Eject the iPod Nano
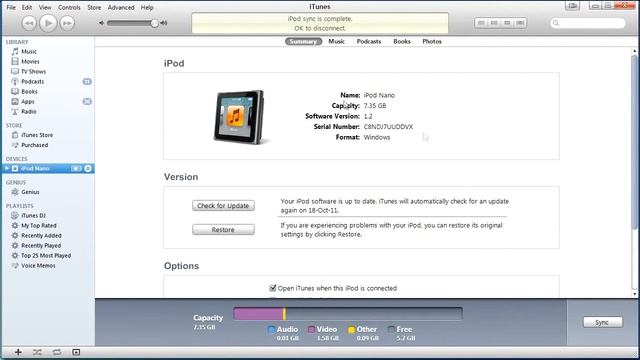The height and width of the screenshot is (360, 640). tap(88, 169)
